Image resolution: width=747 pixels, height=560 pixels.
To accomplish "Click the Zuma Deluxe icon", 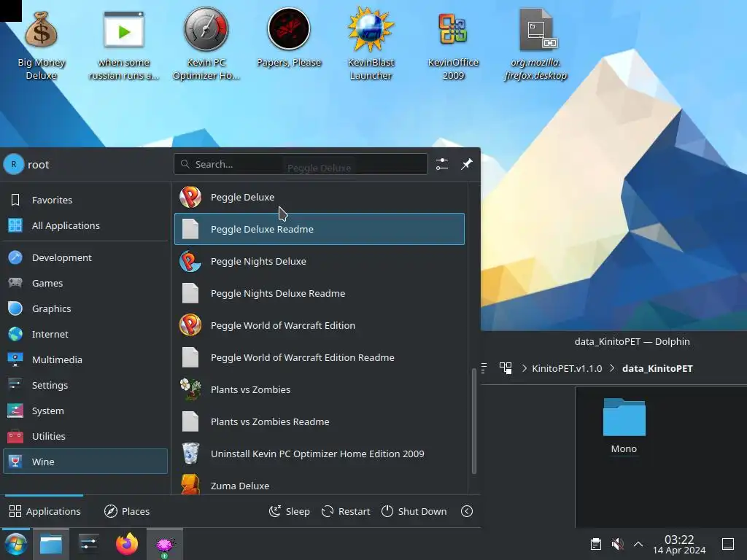I will pyautogui.click(x=190, y=484).
